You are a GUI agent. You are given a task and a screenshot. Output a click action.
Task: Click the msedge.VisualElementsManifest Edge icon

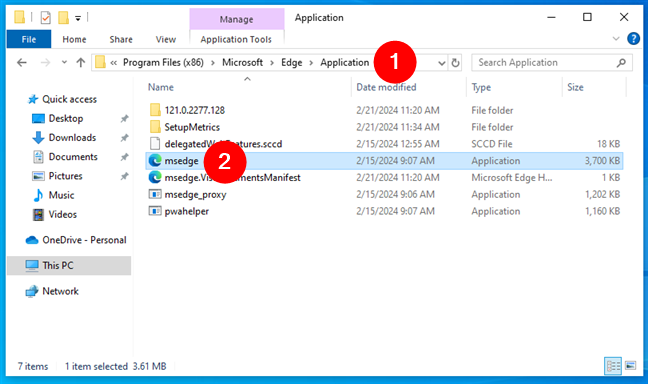(155, 177)
